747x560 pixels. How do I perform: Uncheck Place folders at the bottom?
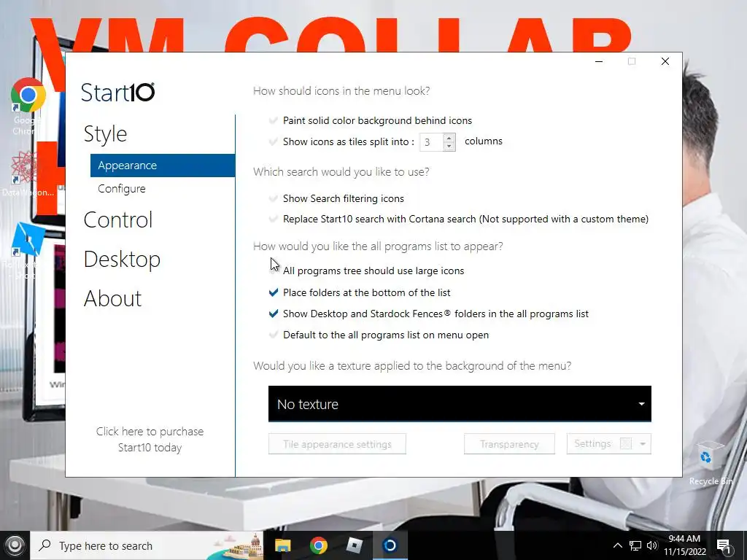pos(274,292)
